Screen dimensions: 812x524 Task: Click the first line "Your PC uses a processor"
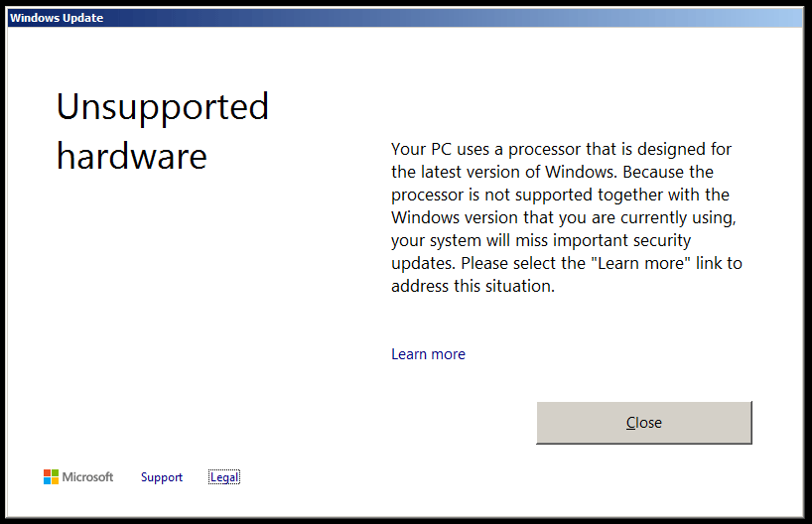pos(498,149)
